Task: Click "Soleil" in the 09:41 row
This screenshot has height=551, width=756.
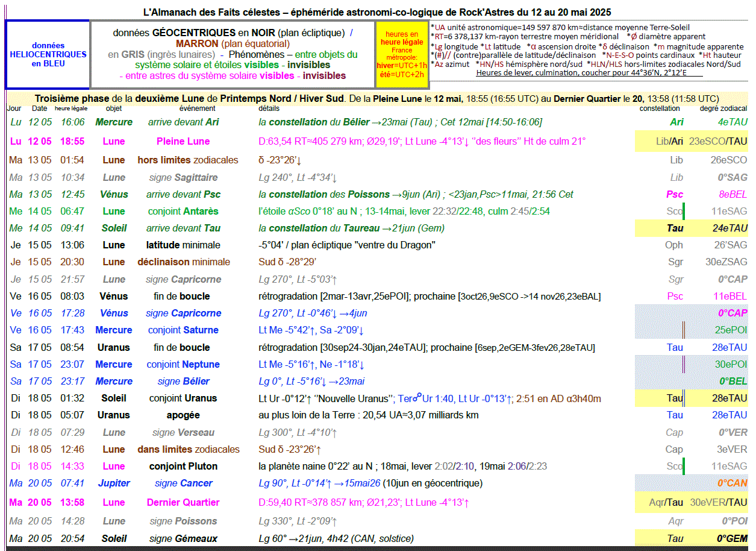Action: 114,228
